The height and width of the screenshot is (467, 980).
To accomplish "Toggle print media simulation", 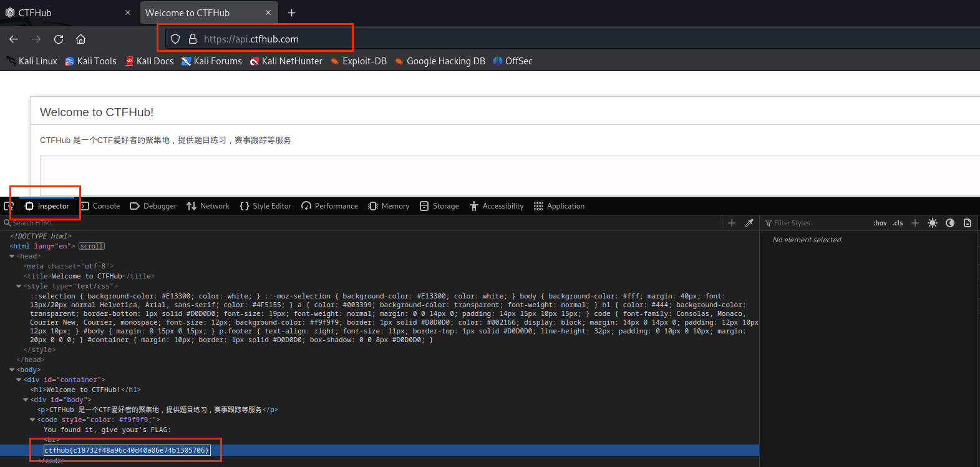I will (x=968, y=223).
